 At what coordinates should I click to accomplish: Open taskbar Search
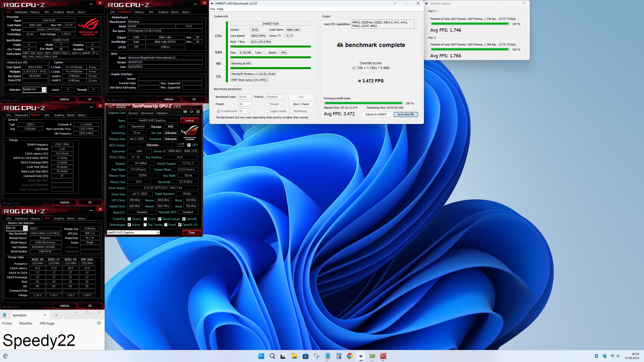coord(272,356)
